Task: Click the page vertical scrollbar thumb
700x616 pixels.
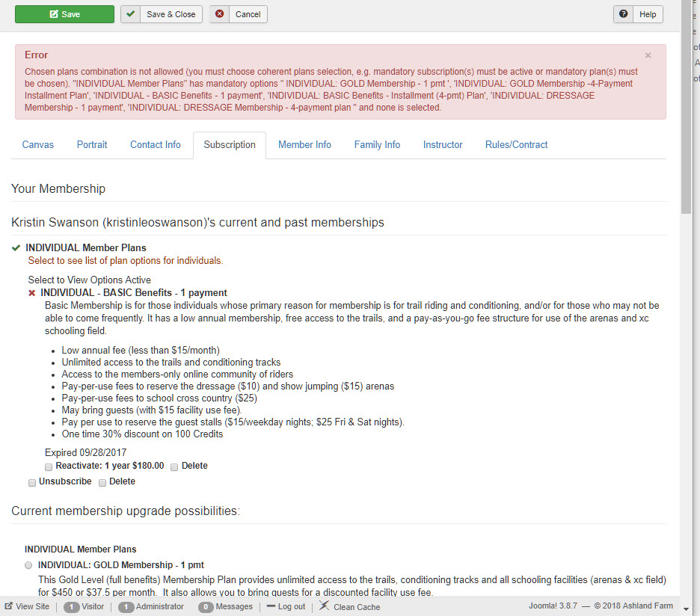Action: tap(686, 107)
